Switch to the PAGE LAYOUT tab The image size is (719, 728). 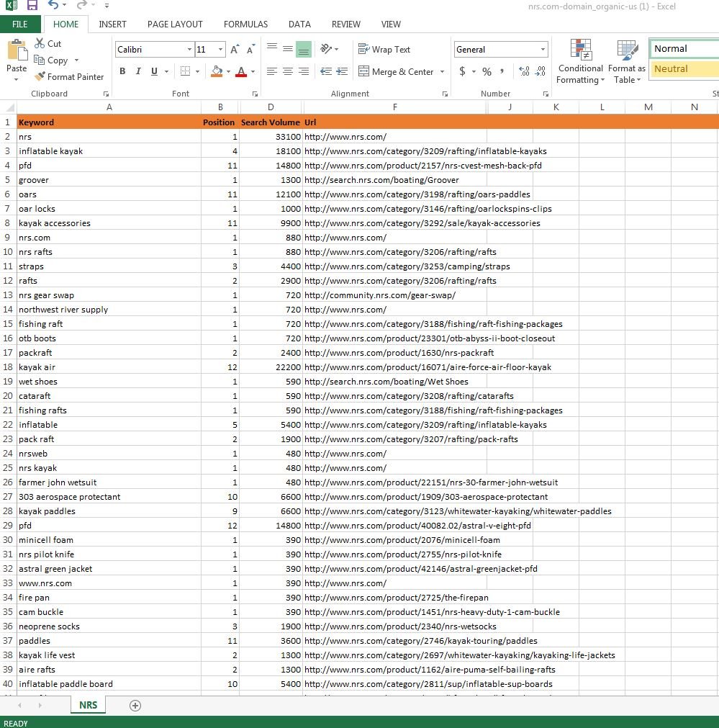[175, 24]
